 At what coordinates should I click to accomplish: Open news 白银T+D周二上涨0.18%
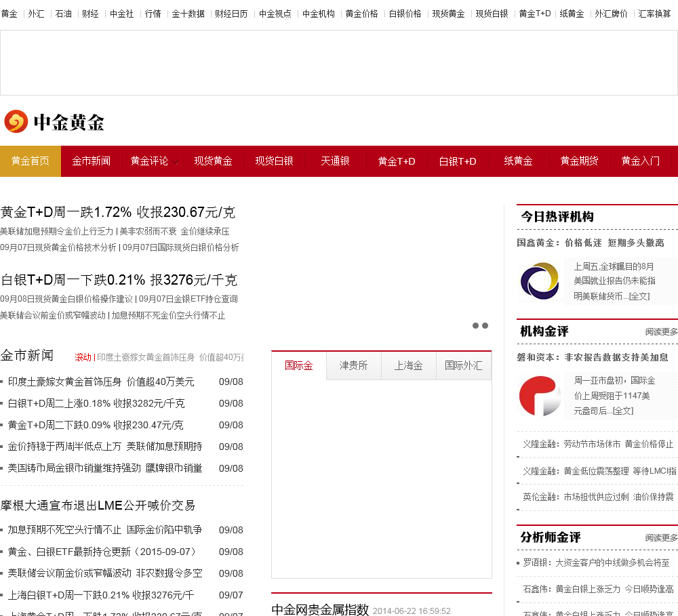96,403
